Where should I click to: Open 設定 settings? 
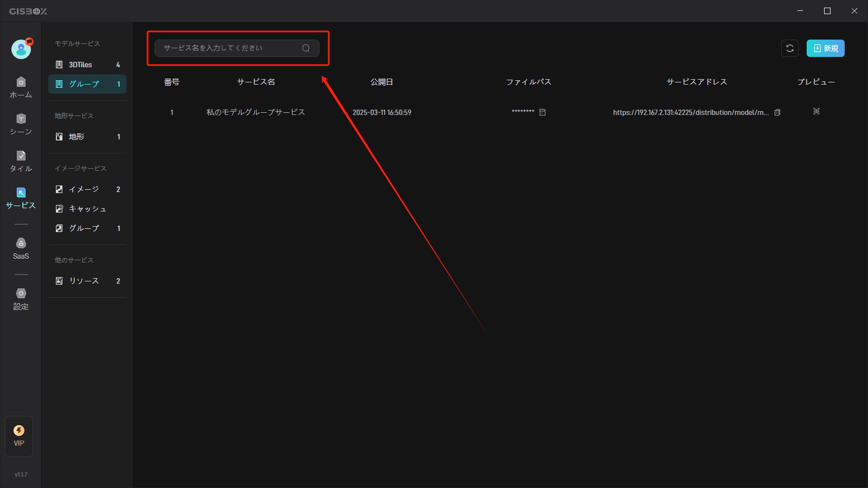(21, 299)
